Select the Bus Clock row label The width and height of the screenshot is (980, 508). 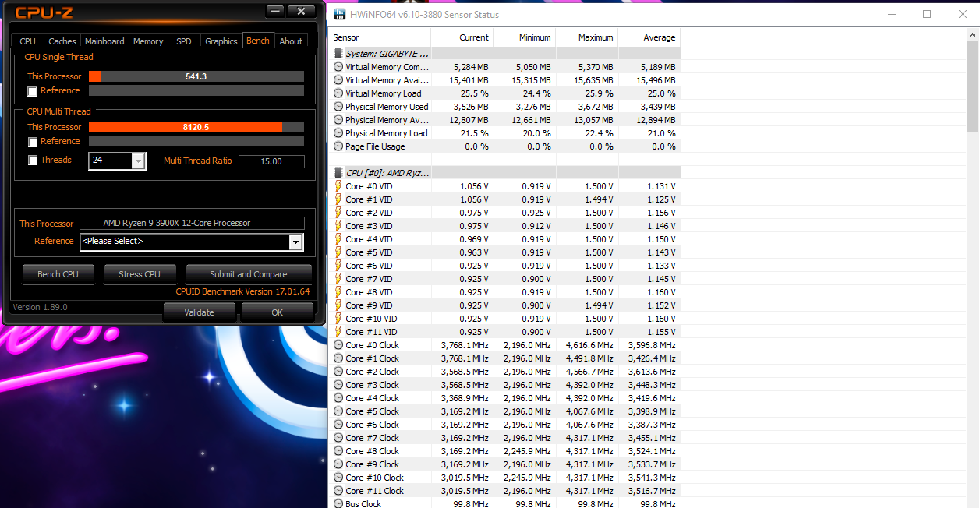coord(363,504)
